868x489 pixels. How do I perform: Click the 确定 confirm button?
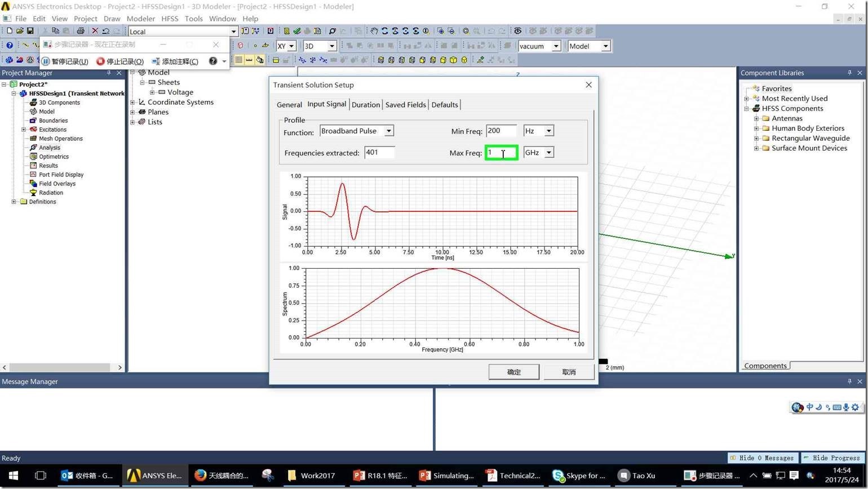click(513, 372)
